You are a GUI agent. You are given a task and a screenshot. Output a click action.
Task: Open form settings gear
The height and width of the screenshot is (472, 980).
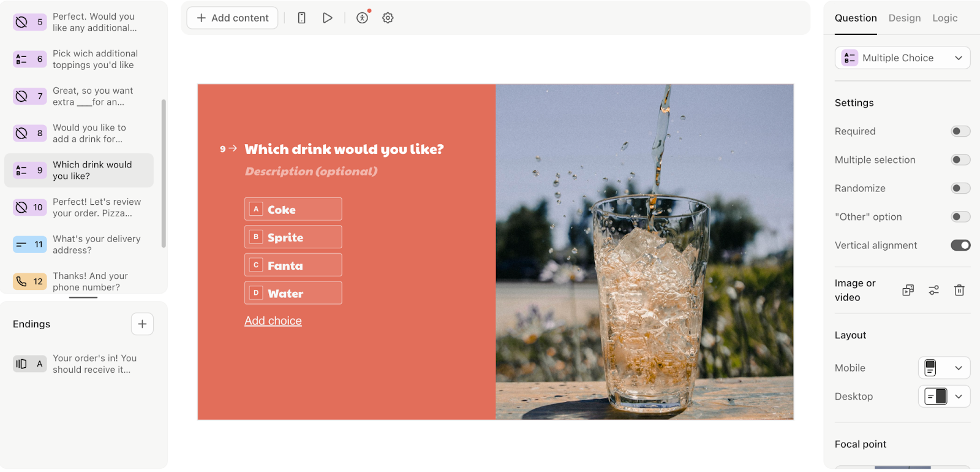388,18
